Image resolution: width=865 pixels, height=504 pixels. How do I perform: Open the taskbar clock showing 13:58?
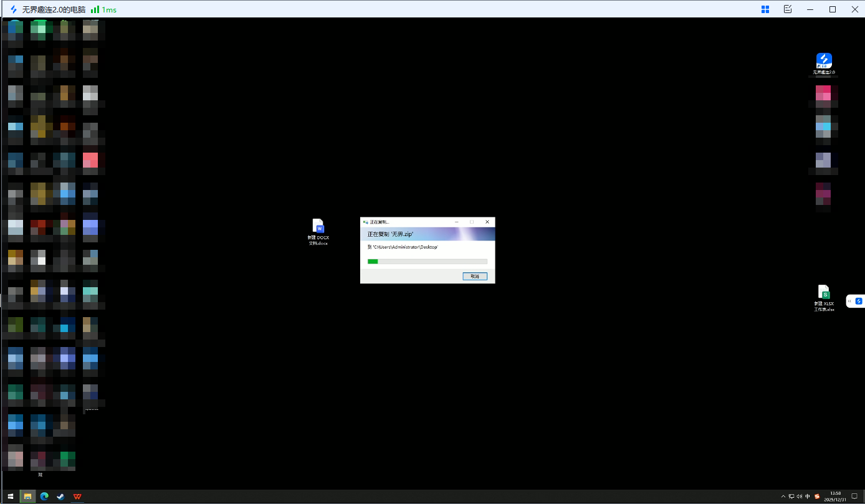click(834, 497)
